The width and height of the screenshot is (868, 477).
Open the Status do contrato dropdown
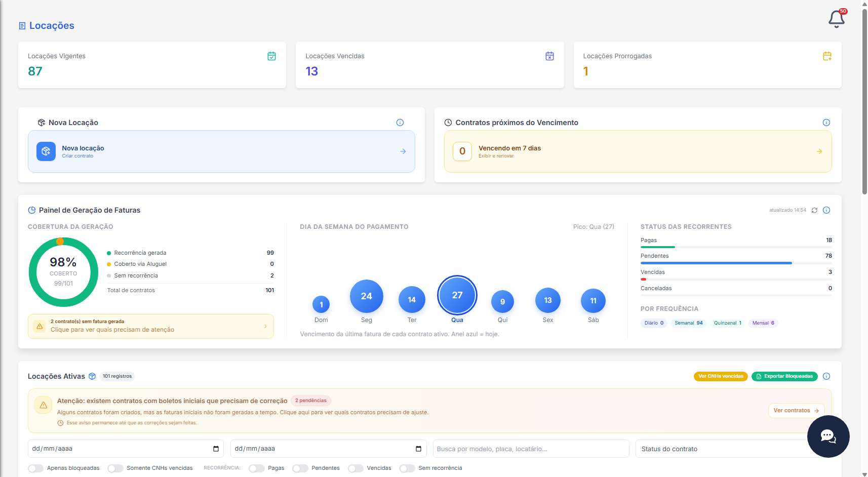[734, 449]
